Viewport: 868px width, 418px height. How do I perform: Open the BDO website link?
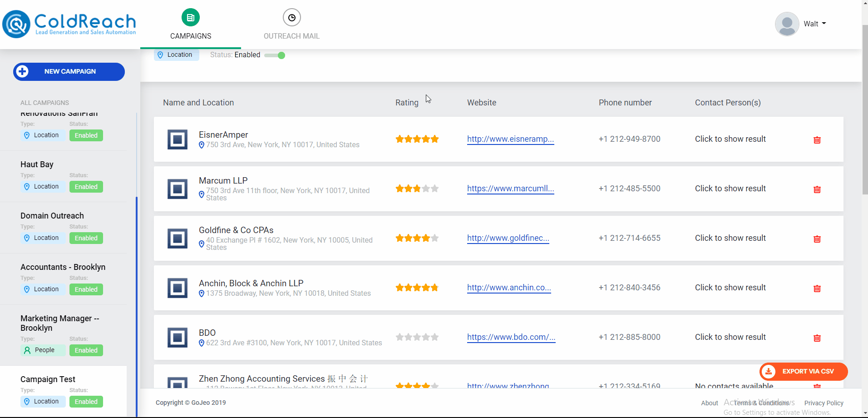click(511, 337)
